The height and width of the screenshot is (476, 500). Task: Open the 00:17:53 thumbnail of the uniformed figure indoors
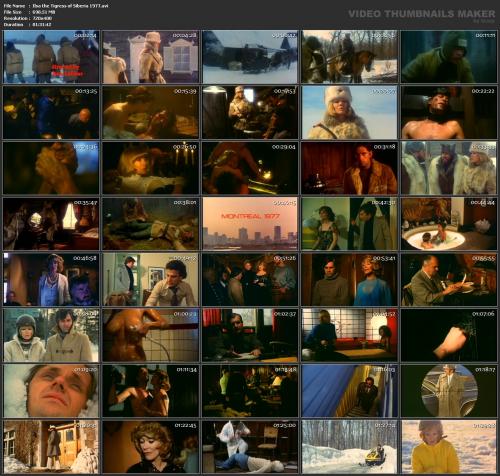click(x=250, y=113)
